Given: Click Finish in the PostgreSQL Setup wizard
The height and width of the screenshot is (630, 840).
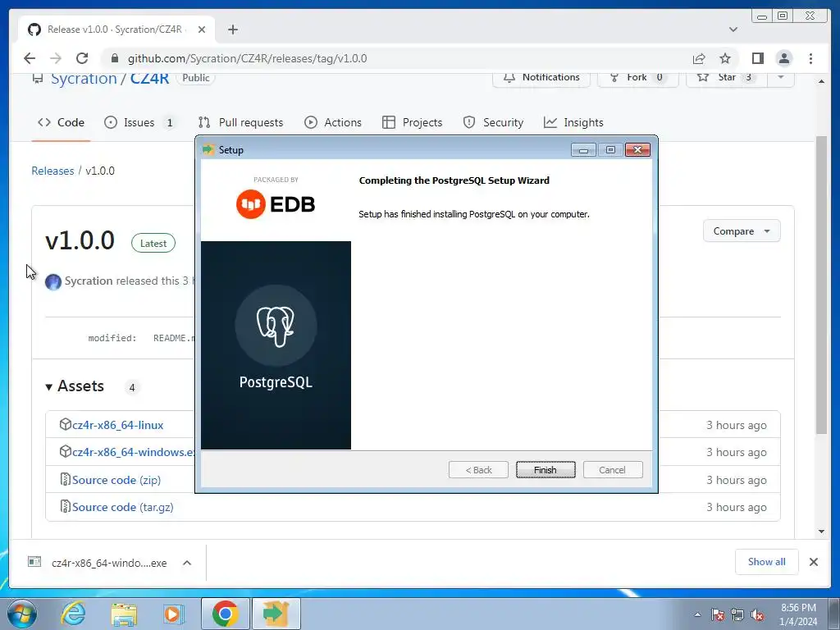Looking at the screenshot, I should coord(546,470).
